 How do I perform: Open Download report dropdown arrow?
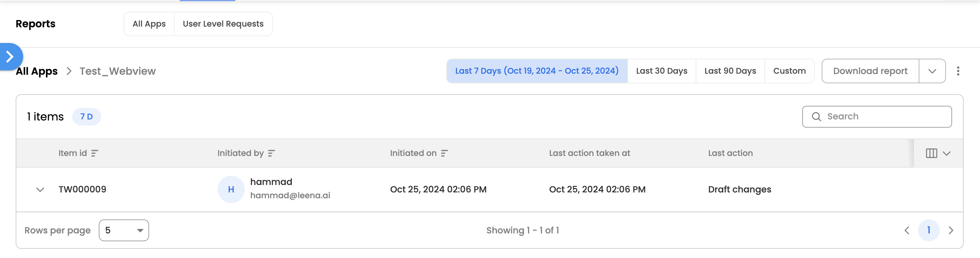(932, 71)
